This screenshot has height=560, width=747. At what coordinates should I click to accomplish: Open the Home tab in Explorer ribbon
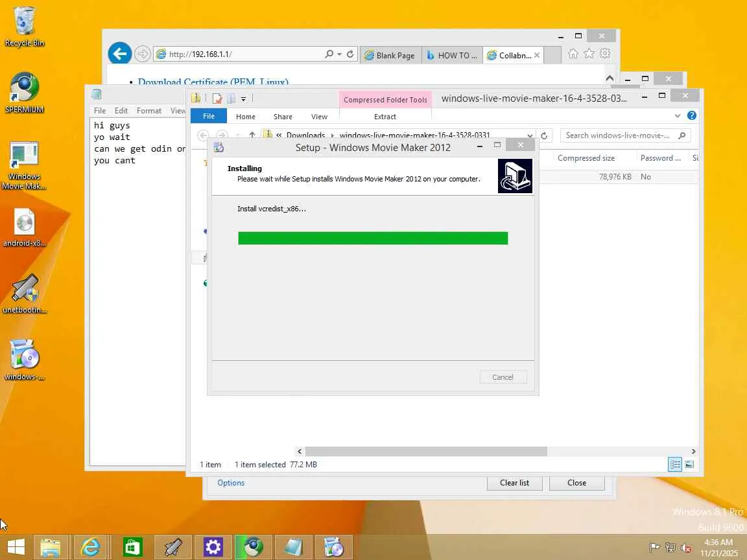point(245,117)
